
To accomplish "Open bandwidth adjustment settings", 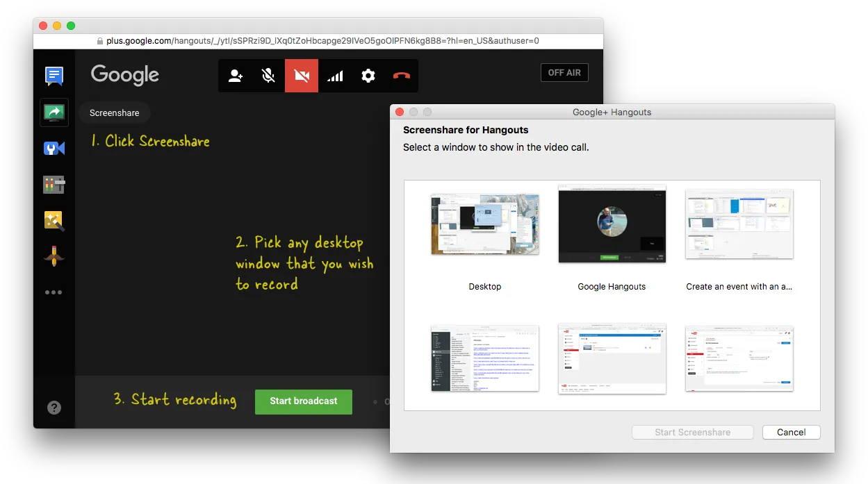I will 335,76.
